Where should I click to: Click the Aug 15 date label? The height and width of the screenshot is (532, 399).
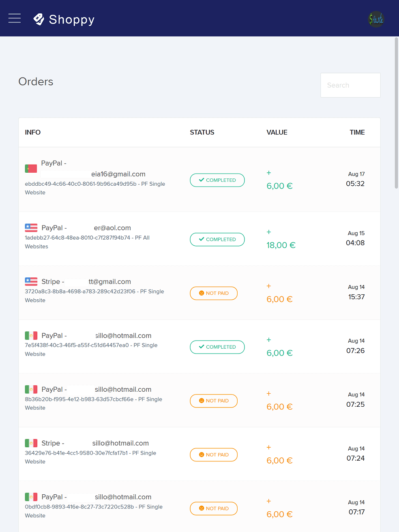[x=356, y=233]
